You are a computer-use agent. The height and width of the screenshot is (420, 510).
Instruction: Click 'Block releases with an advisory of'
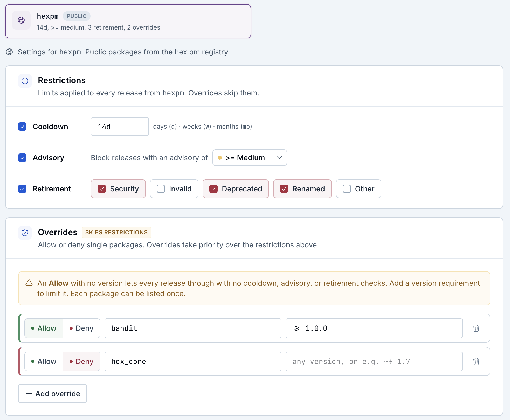(149, 158)
